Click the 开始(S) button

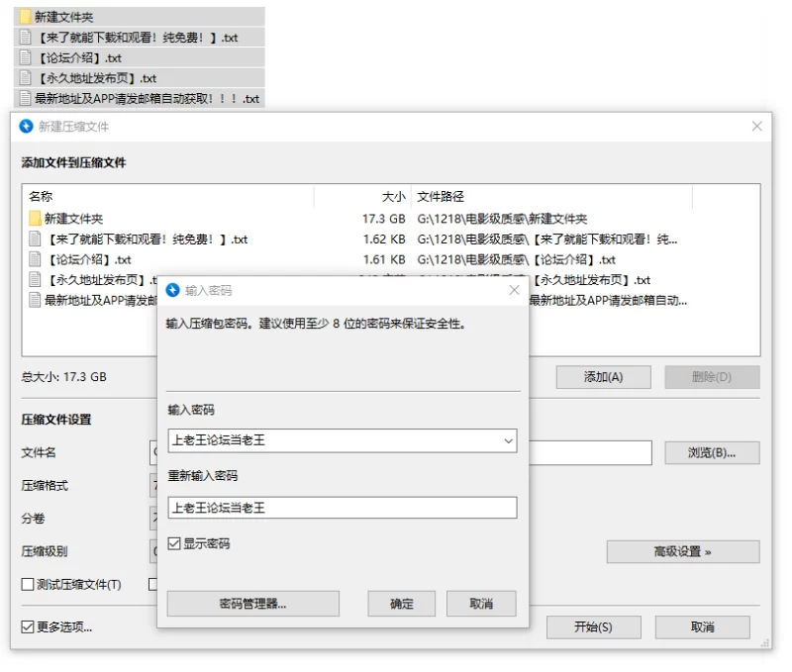pyautogui.click(x=593, y=627)
